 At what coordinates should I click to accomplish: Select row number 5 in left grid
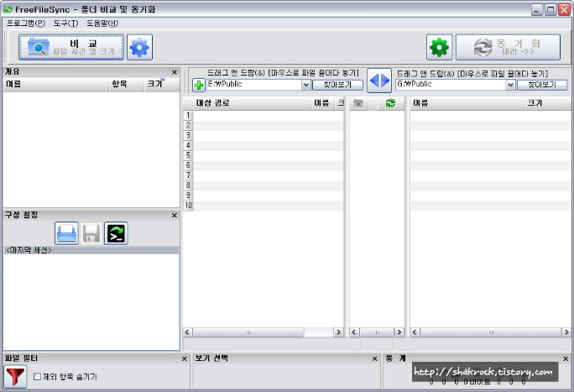point(188,155)
